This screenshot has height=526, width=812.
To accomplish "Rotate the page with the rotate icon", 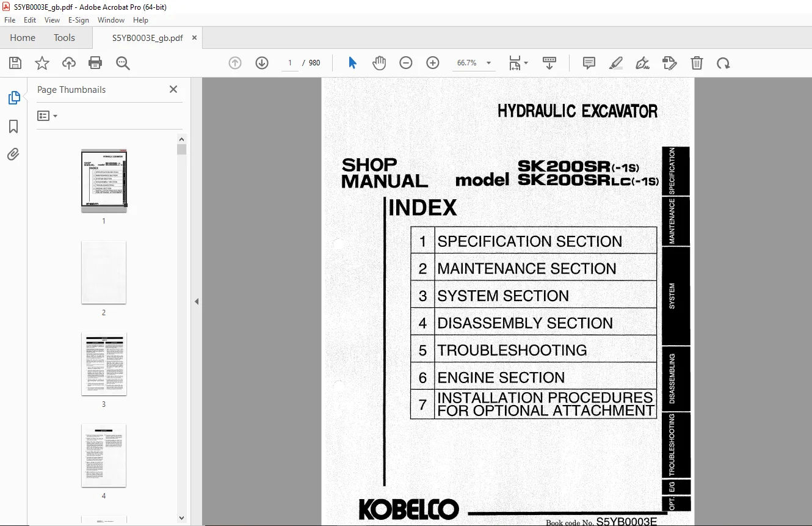I will pyautogui.click(x=723, y=63).
